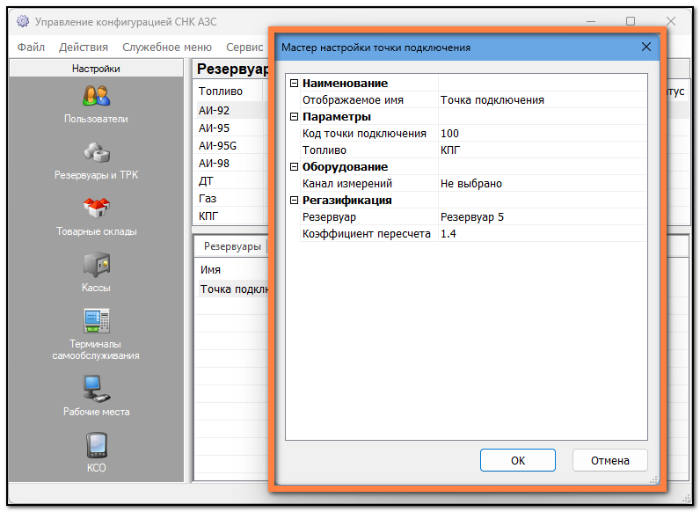Viewport: 700px width, 512px height.
Task: Click the Отображаемое имя property label
Action: (353, 100)
